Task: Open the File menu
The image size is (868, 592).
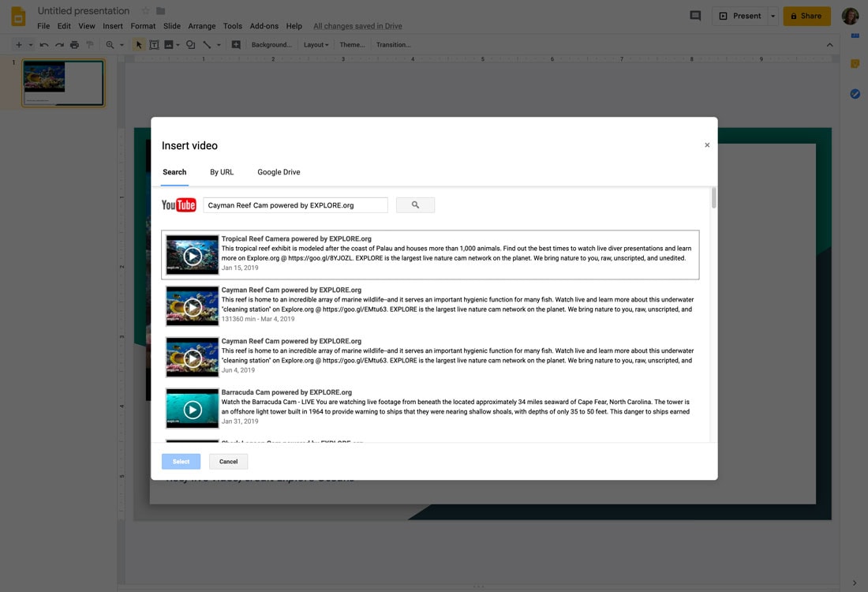Action: [x=43, y=26]
